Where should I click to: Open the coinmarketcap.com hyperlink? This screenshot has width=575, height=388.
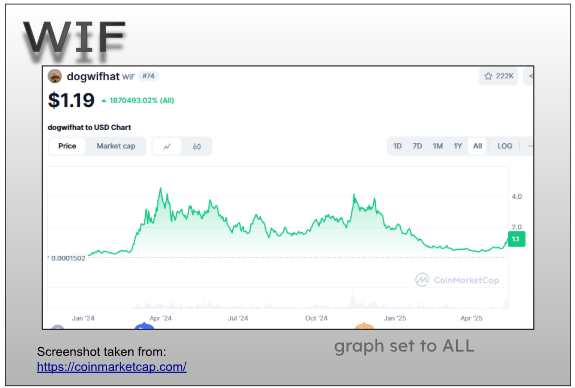point(111,367)
